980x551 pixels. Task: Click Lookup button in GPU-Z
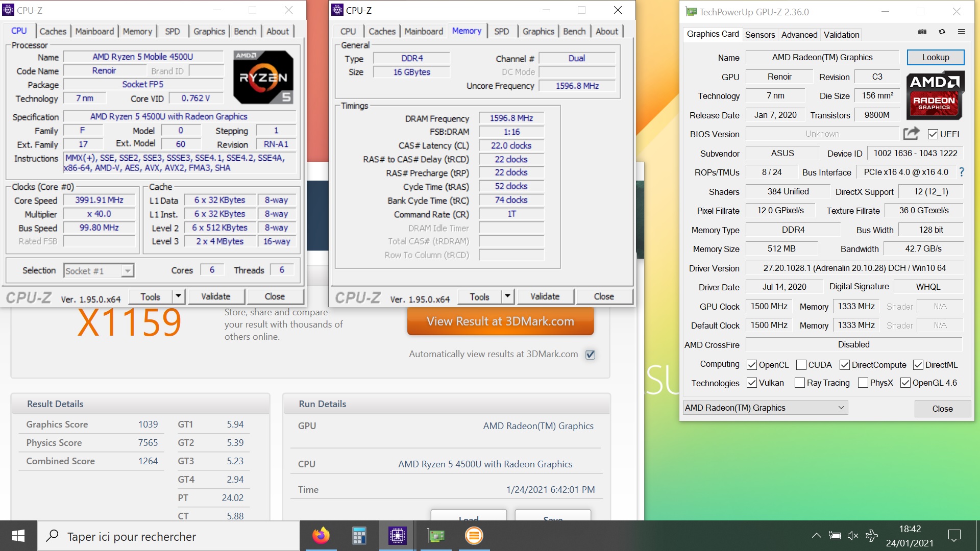coord(936,57)
